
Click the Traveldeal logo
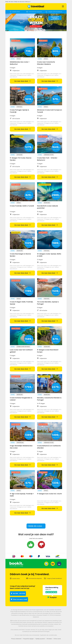click(x=36, y=6)
